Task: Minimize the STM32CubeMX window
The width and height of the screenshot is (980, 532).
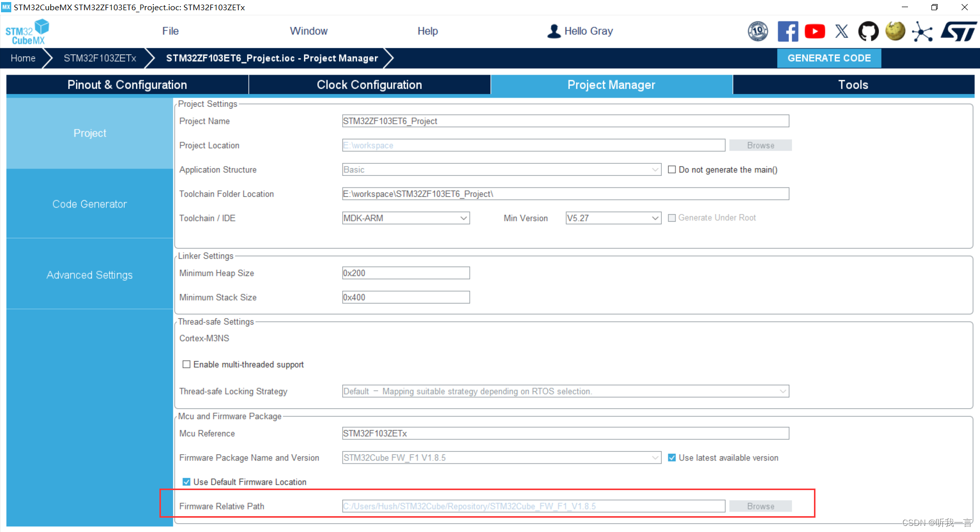Action: pyautogui.click(x=905, y=7)
